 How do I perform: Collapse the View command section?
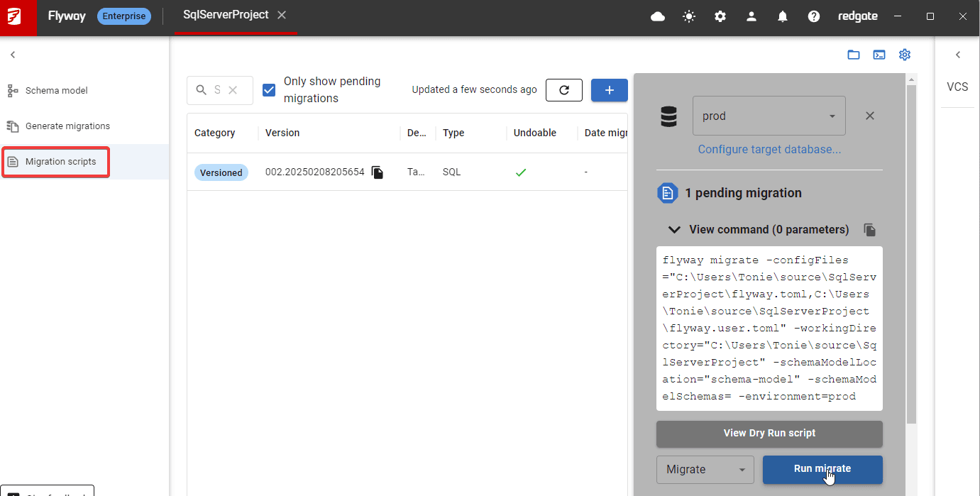pos(674,229)
